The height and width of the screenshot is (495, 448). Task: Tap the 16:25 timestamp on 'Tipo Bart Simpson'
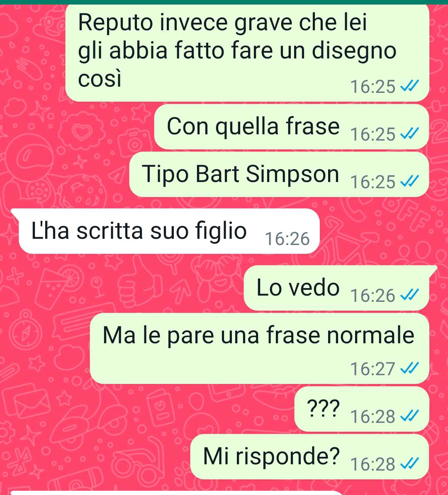373,182
